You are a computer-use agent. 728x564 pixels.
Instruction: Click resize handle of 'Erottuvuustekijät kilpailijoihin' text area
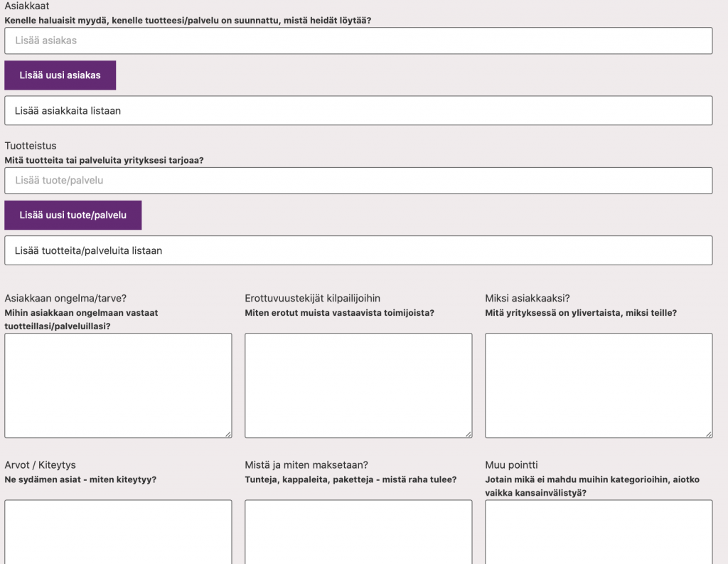click(469, 435)
